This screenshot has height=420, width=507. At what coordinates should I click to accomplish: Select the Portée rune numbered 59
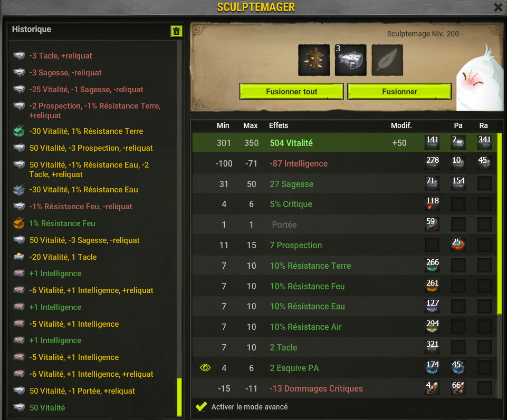[432, 224]
